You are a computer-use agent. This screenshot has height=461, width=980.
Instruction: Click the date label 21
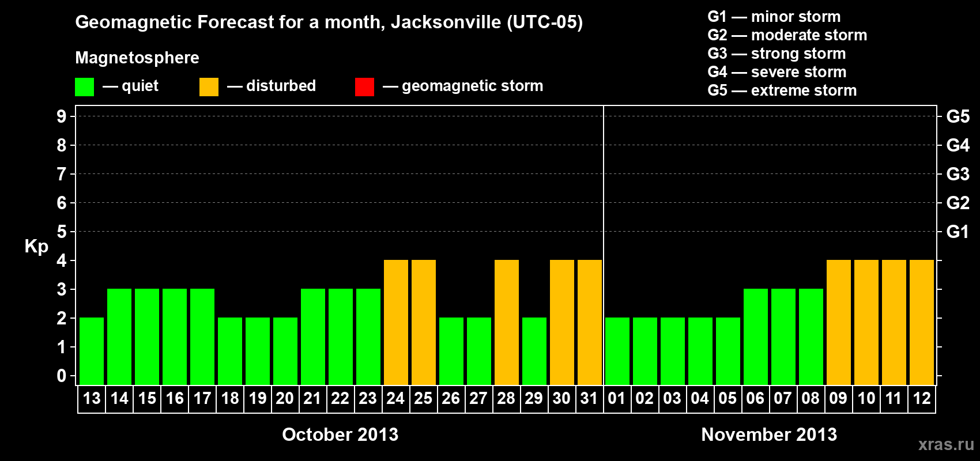(x=312, y=398)
